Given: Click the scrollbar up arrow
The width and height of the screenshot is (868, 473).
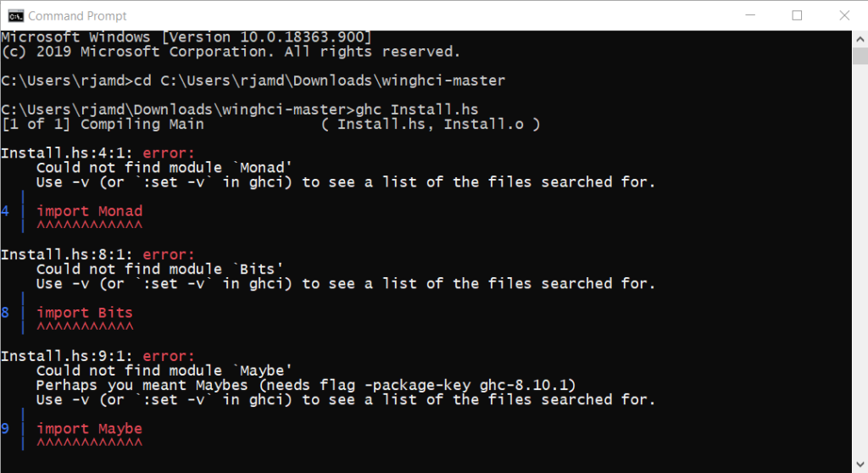Looking at the screenshot, I should point(860,38).
